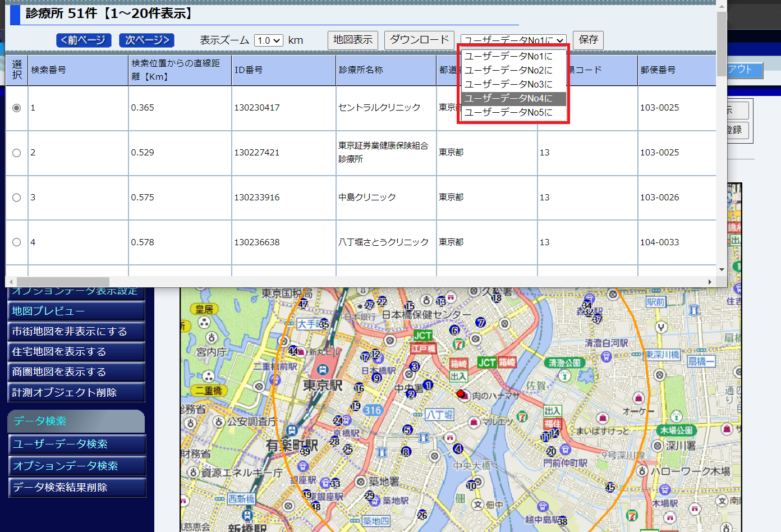
Task: Click the 診療所名称 column header
Action: [x=386, y=70]
